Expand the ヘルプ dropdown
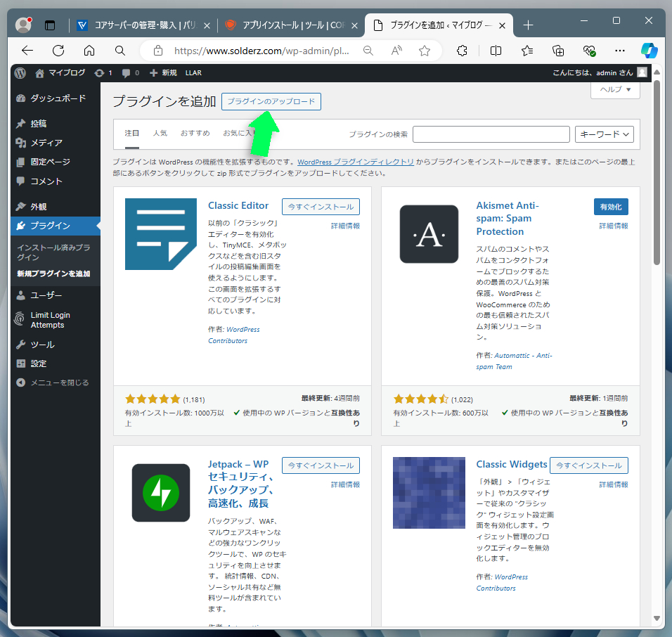This screenshot has width=672, height=637. (615, 89)
